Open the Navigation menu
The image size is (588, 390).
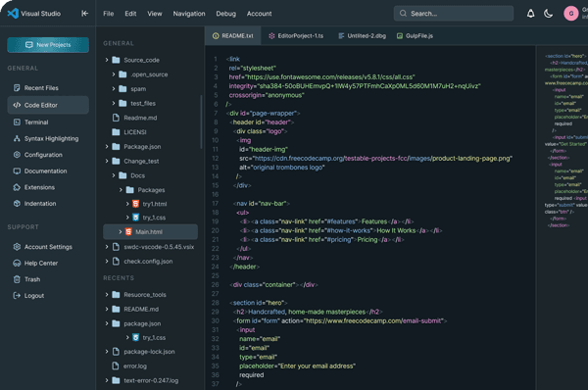point(189,14)
